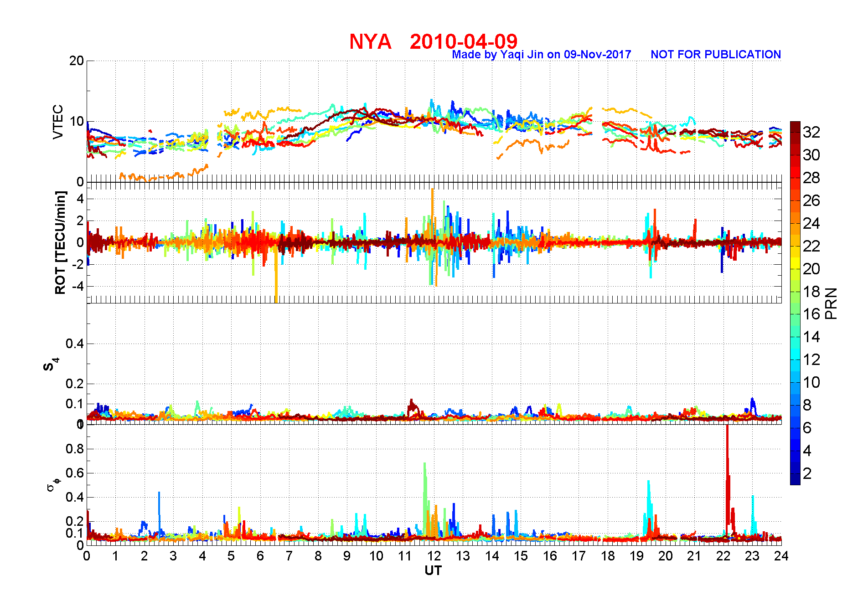Image resolution: width=868 pixels, height=606 pixels.
Task: Click the PRN colorbar label "14"
Action: pyautogui.click(x=811, y=337)
